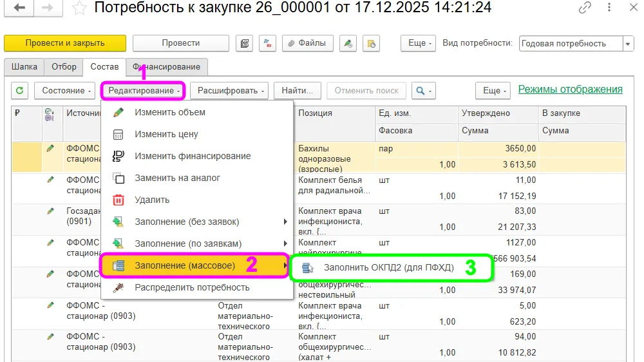This screenshot has height=362, width=644.
Task: Open the top Еще dropdown button
Action: coord(418,43)
